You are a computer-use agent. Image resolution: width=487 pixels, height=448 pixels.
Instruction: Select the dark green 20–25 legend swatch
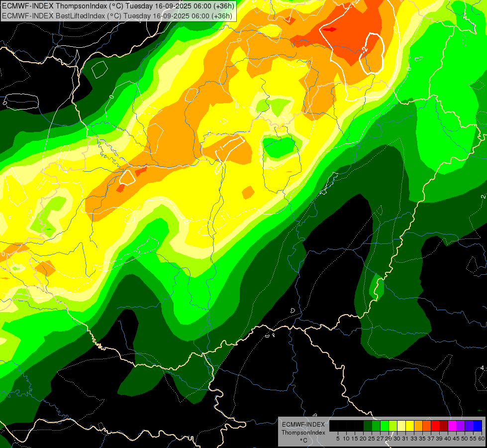pos(368,426)
